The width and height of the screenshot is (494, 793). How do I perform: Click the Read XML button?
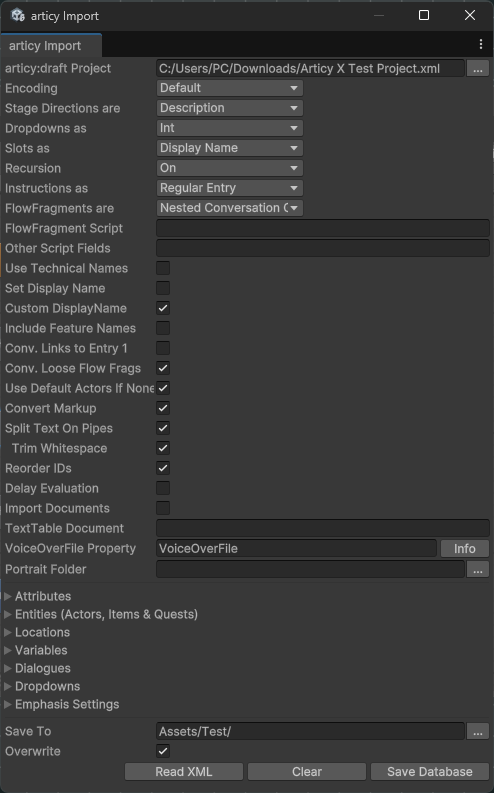tap(184, 771)
